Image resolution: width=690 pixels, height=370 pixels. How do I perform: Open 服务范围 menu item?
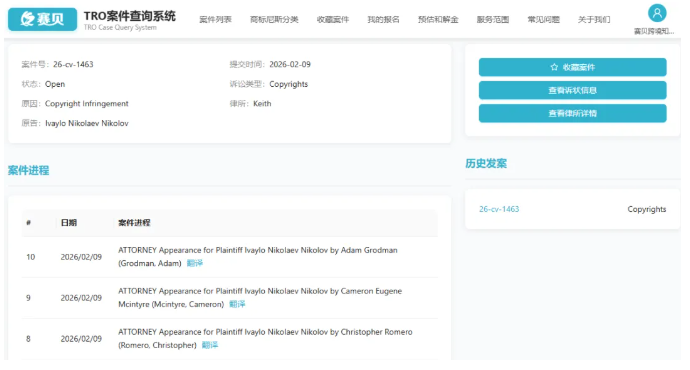(x=493, y=19)
